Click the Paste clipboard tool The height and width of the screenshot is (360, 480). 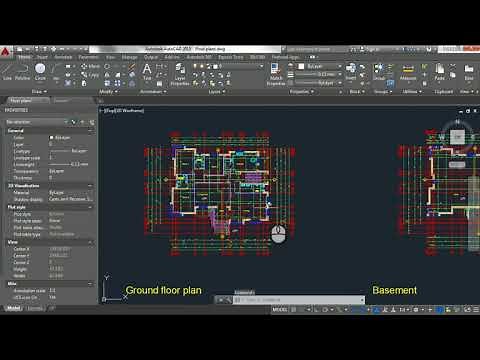pyautogui.click(x=440, y=72)
